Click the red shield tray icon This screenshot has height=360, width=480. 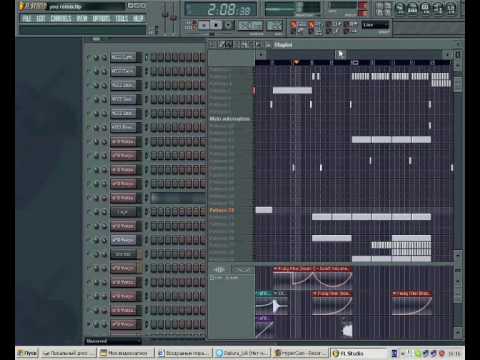tap(442, 353)
